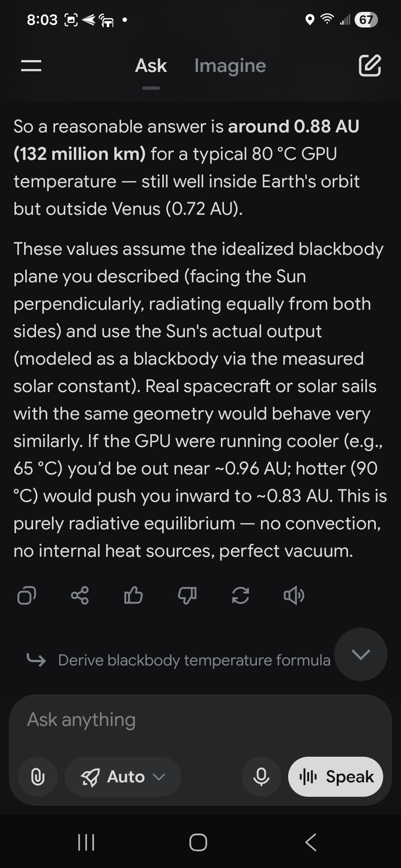
Task: Open the hamburger side menu
Action: [31, 66]
